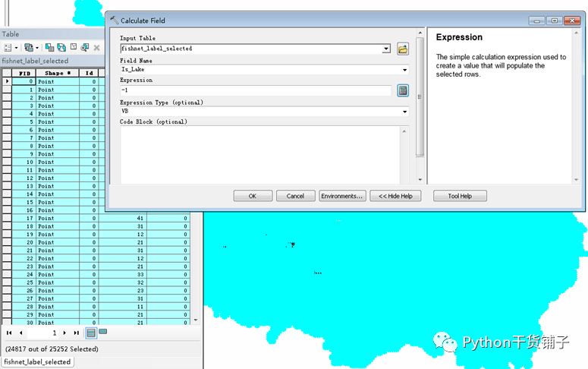Screen dimensions: 588x369
Task: Click the selected count status text
Action: pos(52,349)
